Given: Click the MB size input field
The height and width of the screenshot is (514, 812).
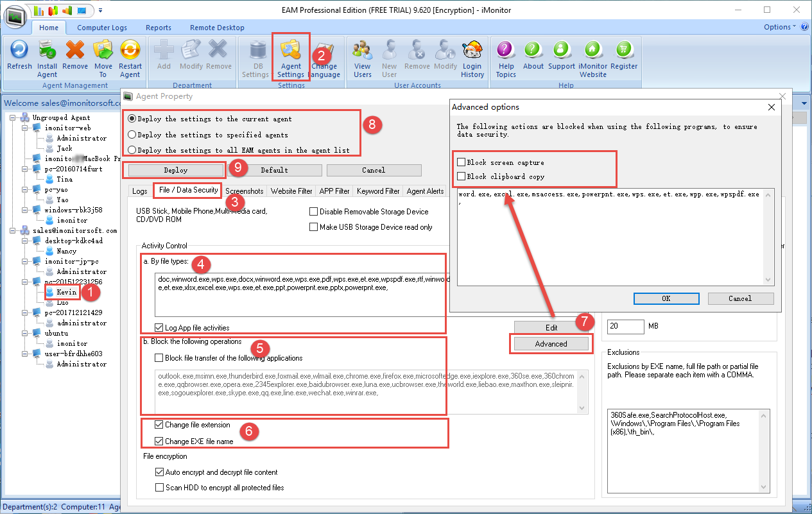Looking at the screenshot, I should coord(625,326).
